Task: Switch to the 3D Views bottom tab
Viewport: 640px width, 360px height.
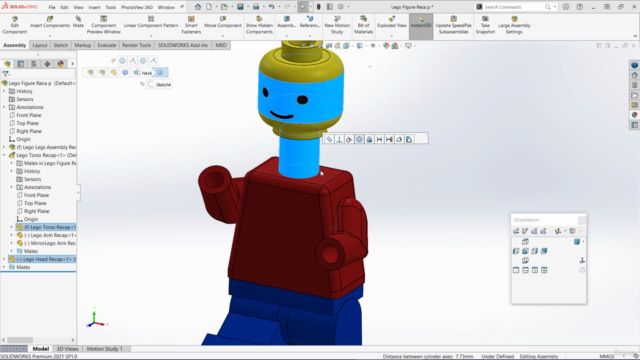Action: tap(67, 349)
